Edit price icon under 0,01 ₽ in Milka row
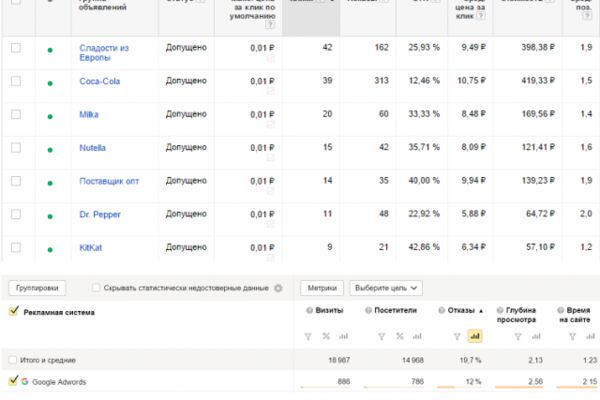 271,124
